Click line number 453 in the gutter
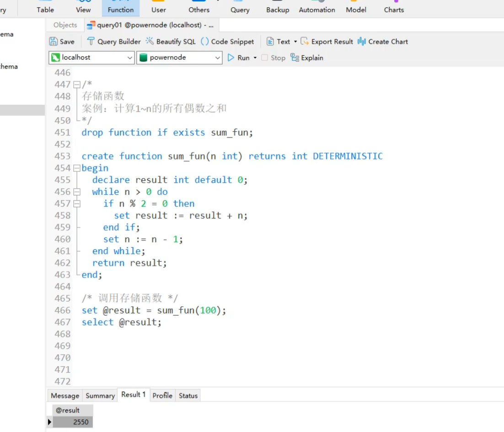504x432 pixels. coord(62,157)
